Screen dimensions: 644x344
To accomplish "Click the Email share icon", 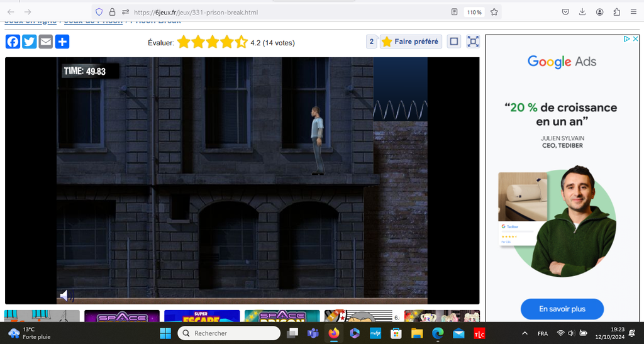I will [x=45, y=42].
